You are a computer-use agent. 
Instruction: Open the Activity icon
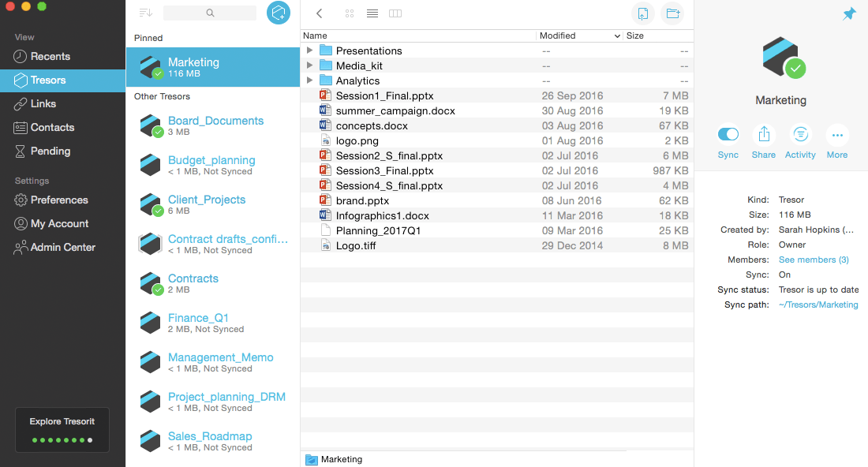point(800,134)
